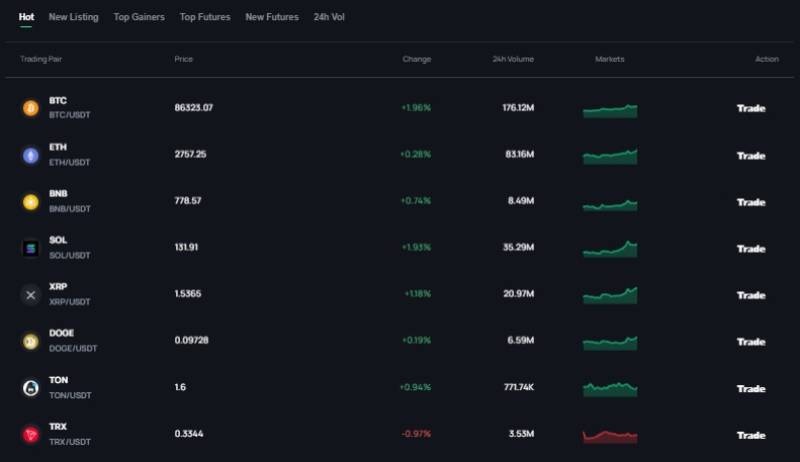
Task: Switch to the 24h Vol tab
Action: 329,17
